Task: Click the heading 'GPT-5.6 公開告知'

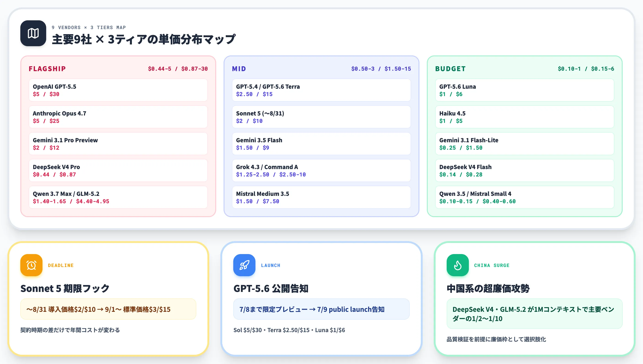Action: coord(271,288)
